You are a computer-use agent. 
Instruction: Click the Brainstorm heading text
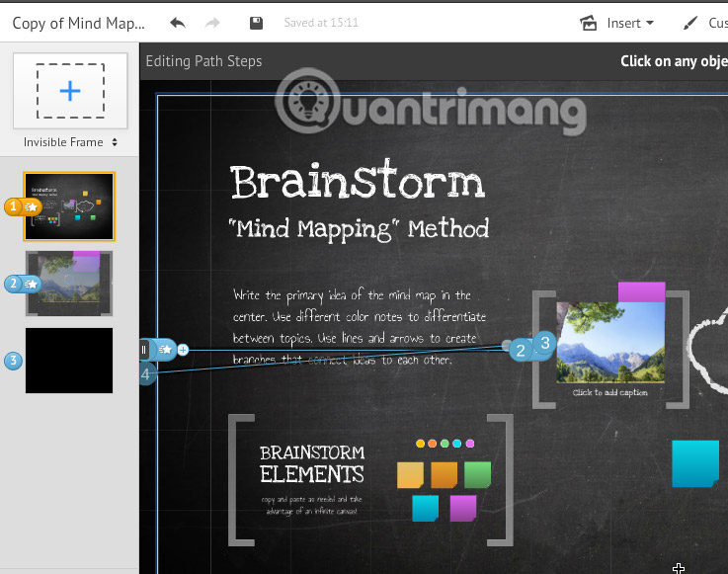(358, 181)
